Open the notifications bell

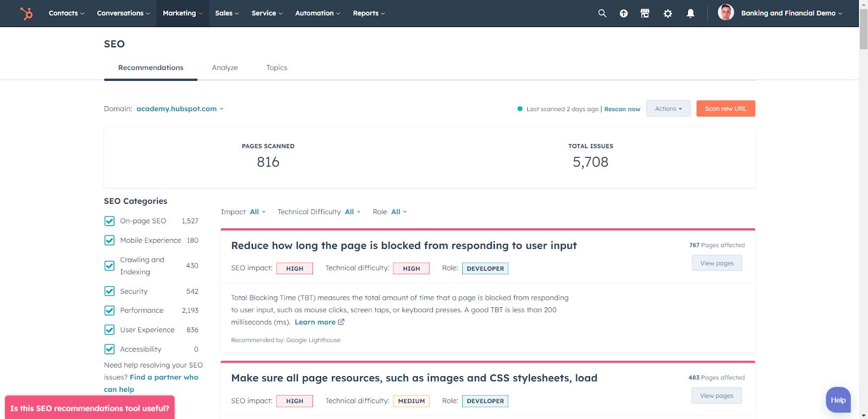click(691, 14)
